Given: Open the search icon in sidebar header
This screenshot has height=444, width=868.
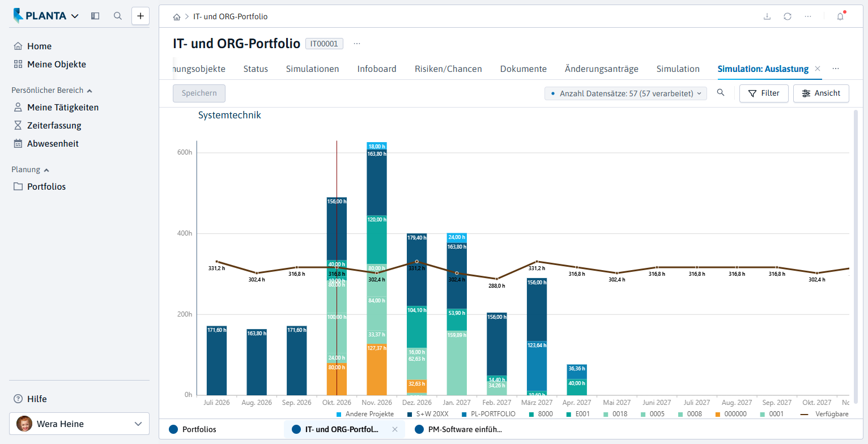Looking at the screenshot, I should pos(118,16).
